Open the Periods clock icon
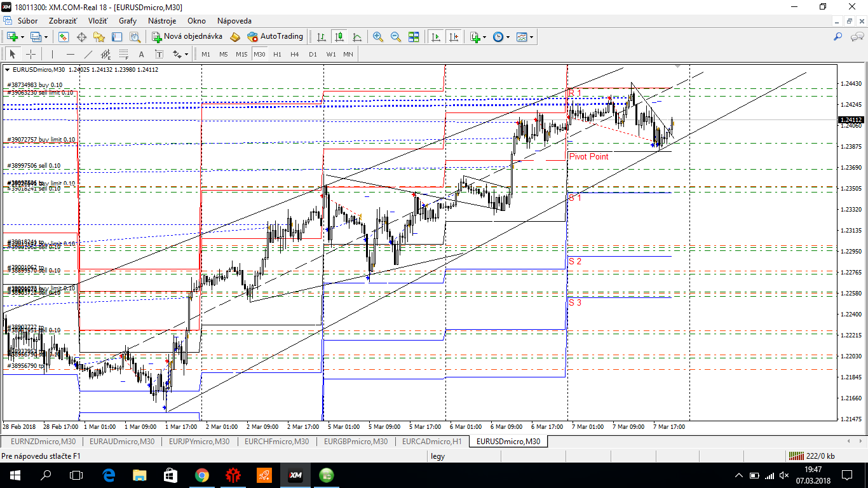The image size is (868, 488). [x=498, y=37]
